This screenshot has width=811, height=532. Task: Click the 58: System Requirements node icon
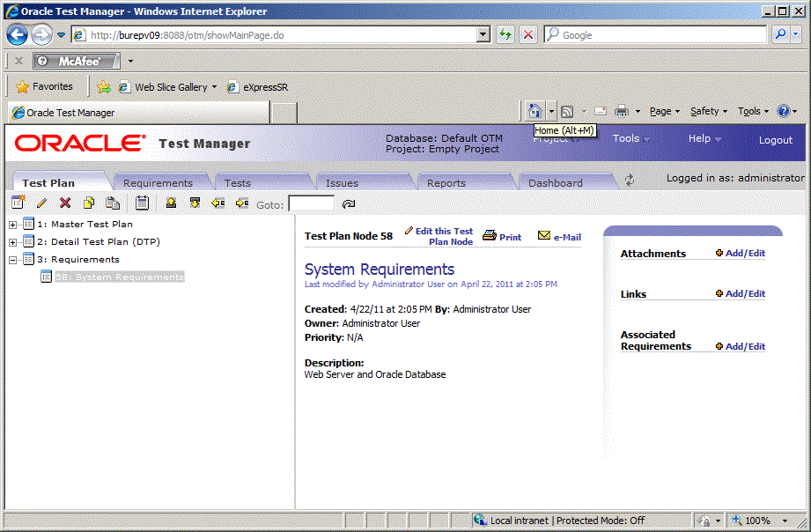pyautogui.click(x=46, y=277)
